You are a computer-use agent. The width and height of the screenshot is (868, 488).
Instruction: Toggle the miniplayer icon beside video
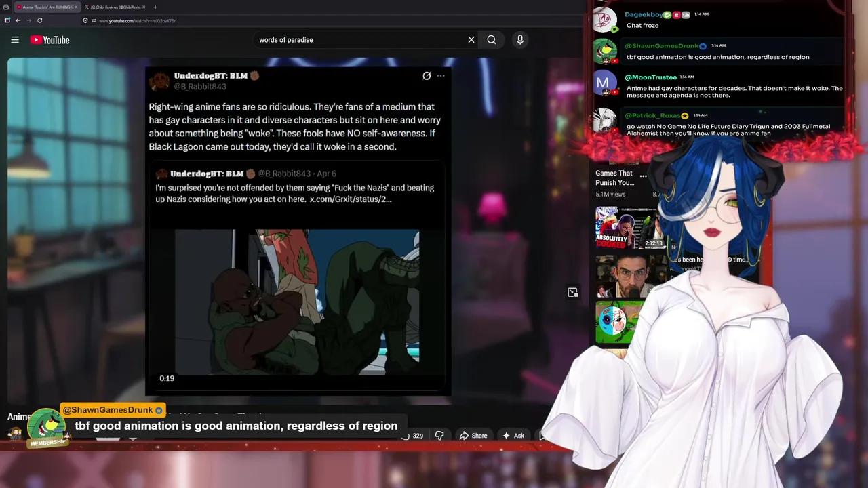(573, 292)
